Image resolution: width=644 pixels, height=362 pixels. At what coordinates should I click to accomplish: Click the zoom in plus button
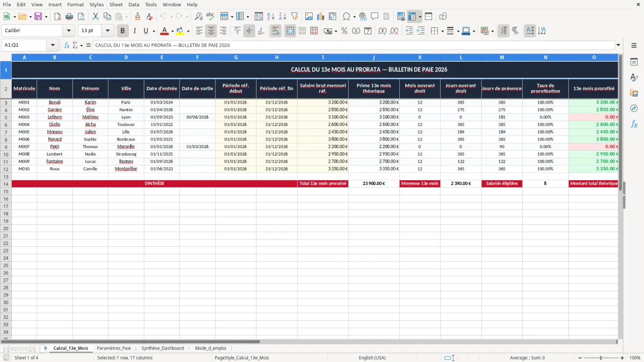(623, 358)
